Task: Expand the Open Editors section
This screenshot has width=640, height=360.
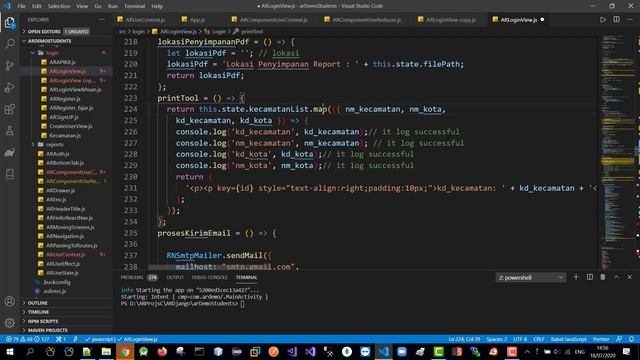Action: [x=67, y=31]
